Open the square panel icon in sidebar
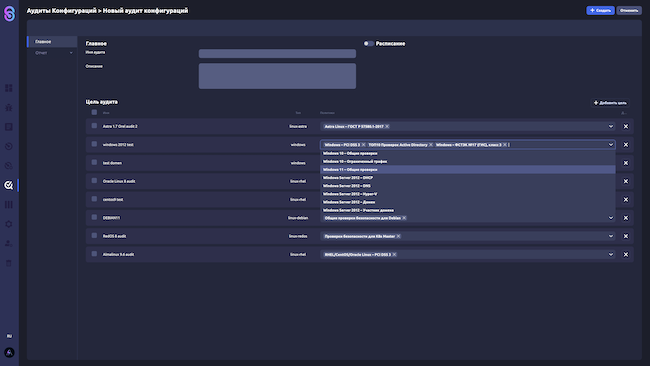Viewport: 650px width, 366px height. point(9,127)
